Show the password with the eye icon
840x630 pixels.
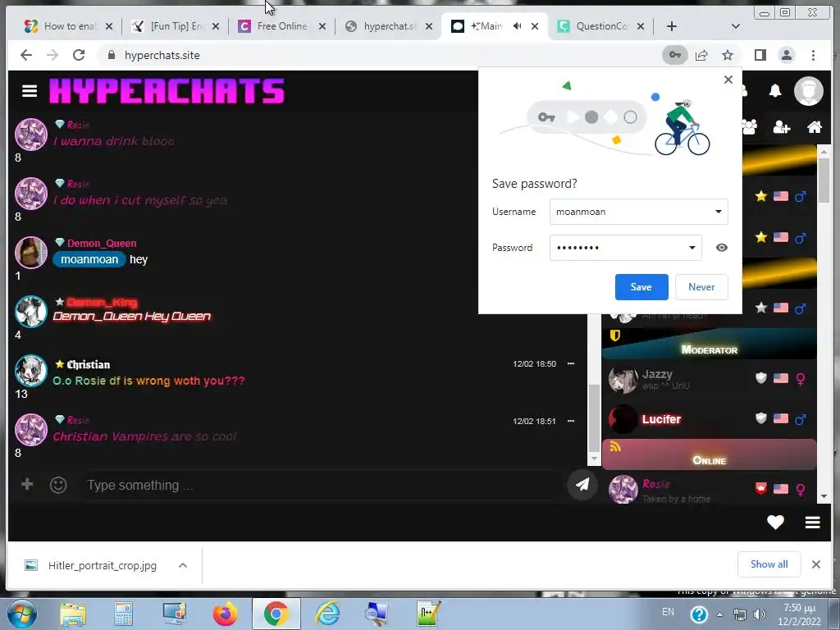(722, 248)
